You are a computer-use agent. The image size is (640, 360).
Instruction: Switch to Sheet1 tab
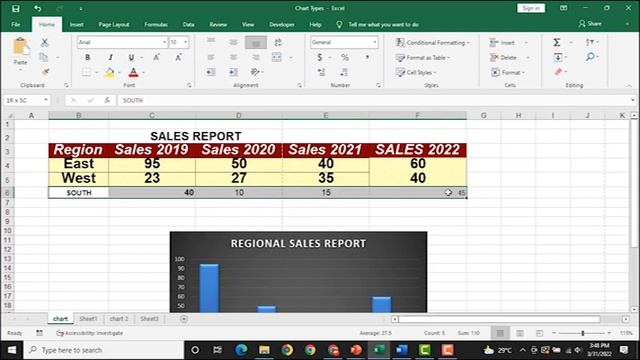(x=88, y=319)
